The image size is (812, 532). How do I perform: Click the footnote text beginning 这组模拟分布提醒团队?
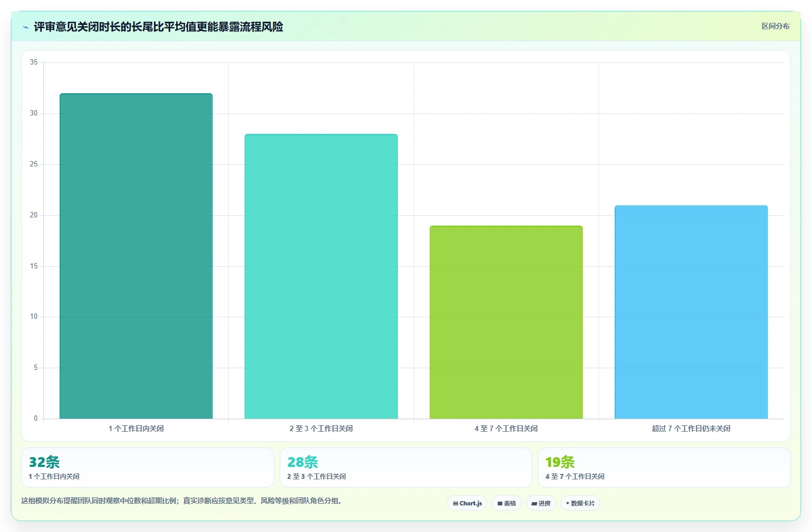pyautogui.click(x=183, y=501)
